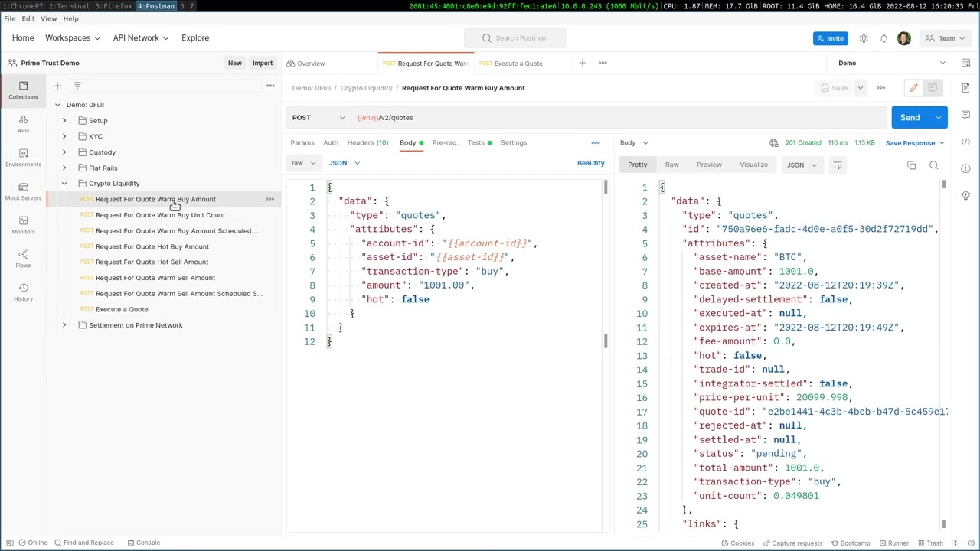
Task: Click the Beautify link
Action: pos(590,163)
